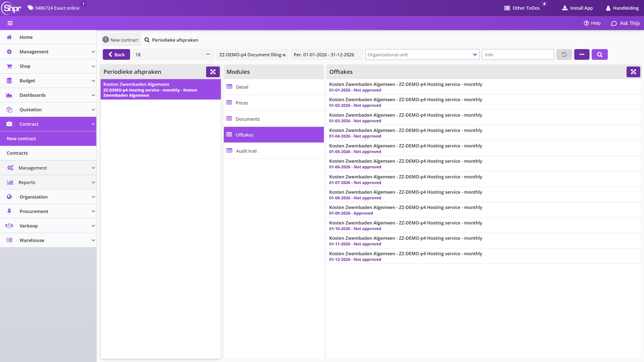Expand the Reports sidebar menu
644x362 pixels.
pos(48,182)
